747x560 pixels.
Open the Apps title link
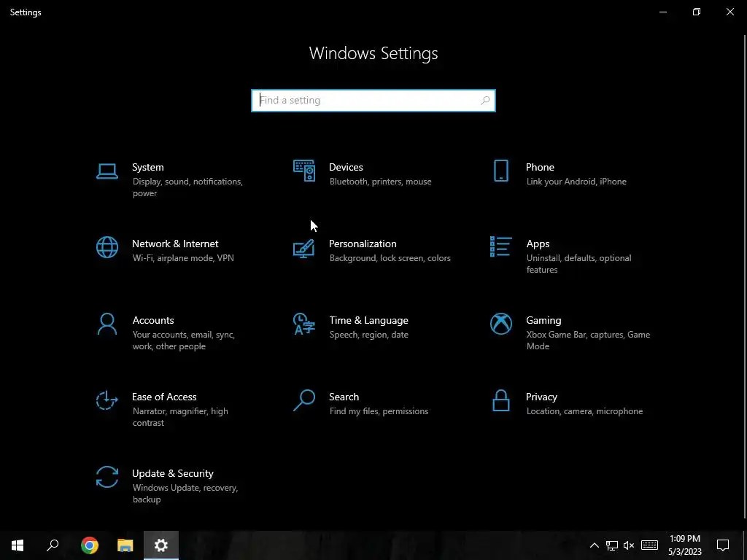[538, 244]
